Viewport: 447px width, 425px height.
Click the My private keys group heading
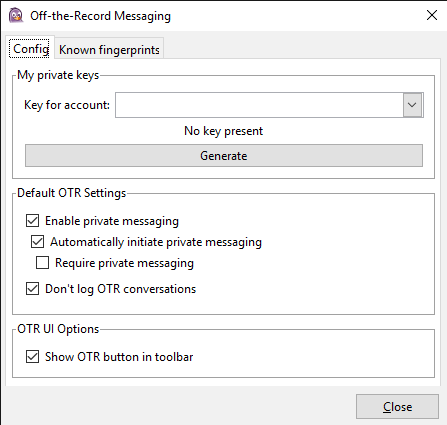[x=58, y=75]
